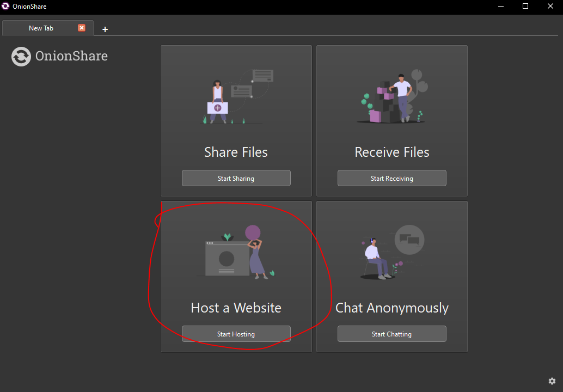Add a new tab with plus icon
The image size is (563, 392).
105,29
